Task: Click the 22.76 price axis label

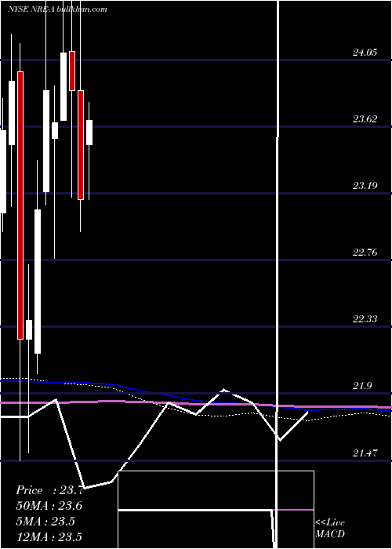Action: click(x=365, y=252)
